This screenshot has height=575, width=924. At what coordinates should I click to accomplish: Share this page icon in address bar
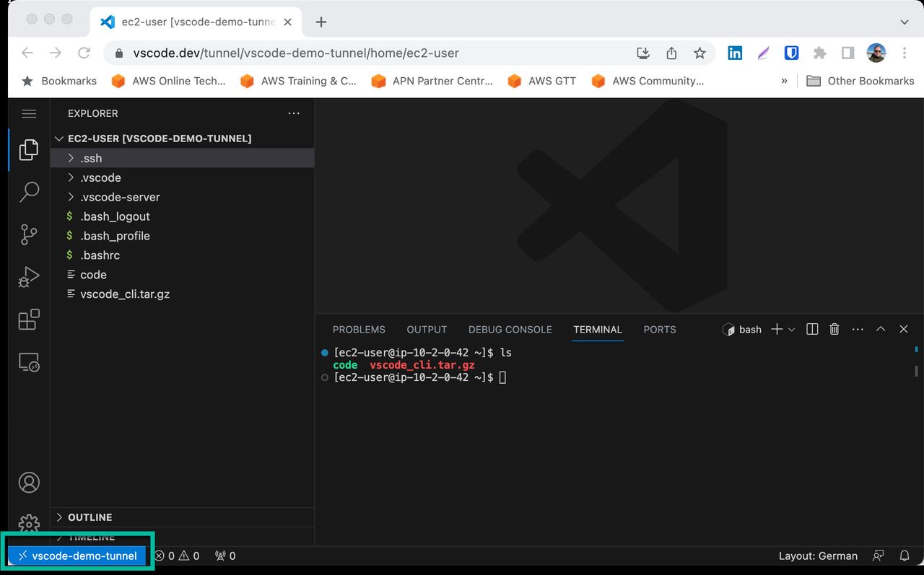(x=671, y=53)
